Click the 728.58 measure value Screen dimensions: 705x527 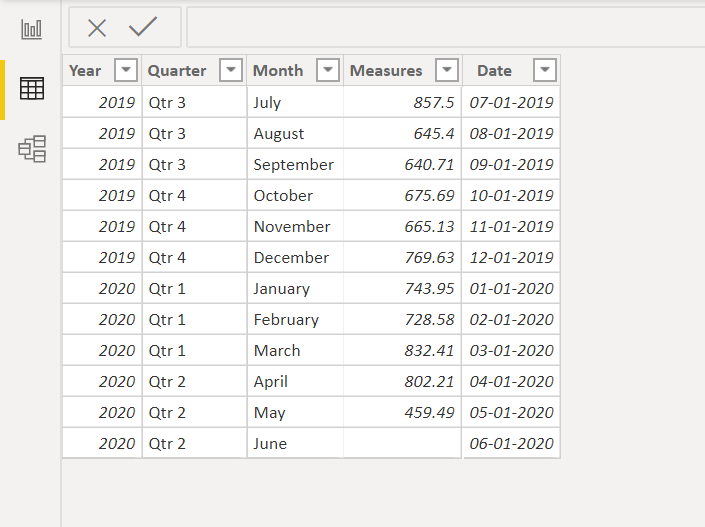429,320
